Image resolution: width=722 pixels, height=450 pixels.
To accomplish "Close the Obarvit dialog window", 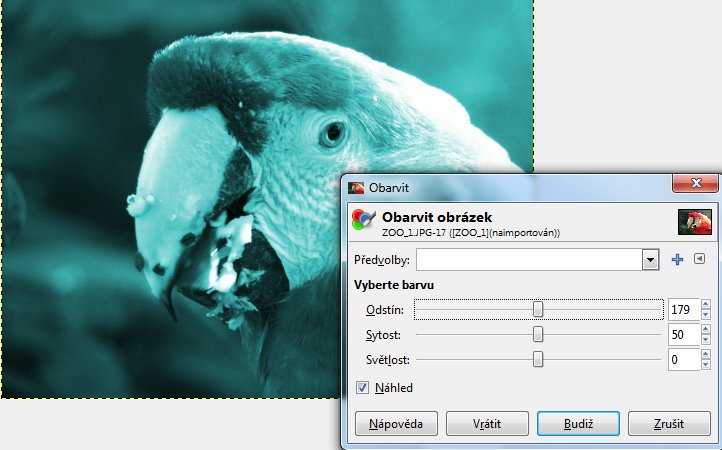I will tap(696, 183).
